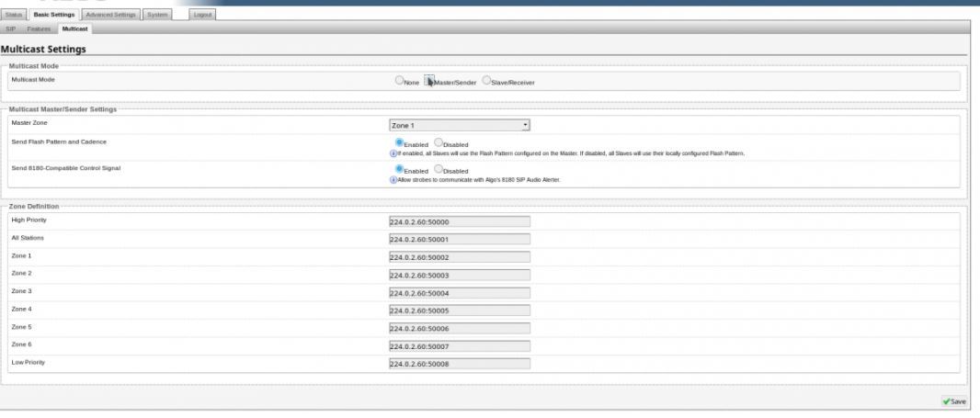Switch to Advanced Settings tab
Image resolution: width=980 pixels, height=418 pixels.
pyautogui.click(x=109, y=16)
